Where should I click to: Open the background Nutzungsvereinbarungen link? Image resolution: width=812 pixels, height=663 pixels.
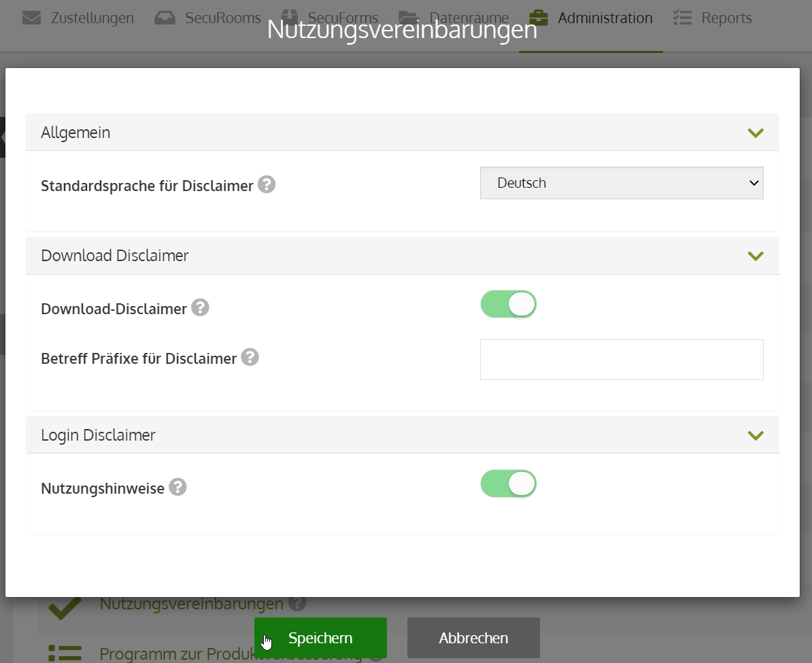coord(192,604)
